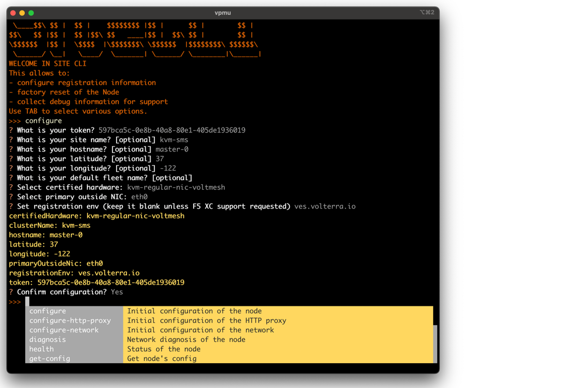Click the description "Status of the node"
This screenshot has width=588, height=388.
[163, 349]
